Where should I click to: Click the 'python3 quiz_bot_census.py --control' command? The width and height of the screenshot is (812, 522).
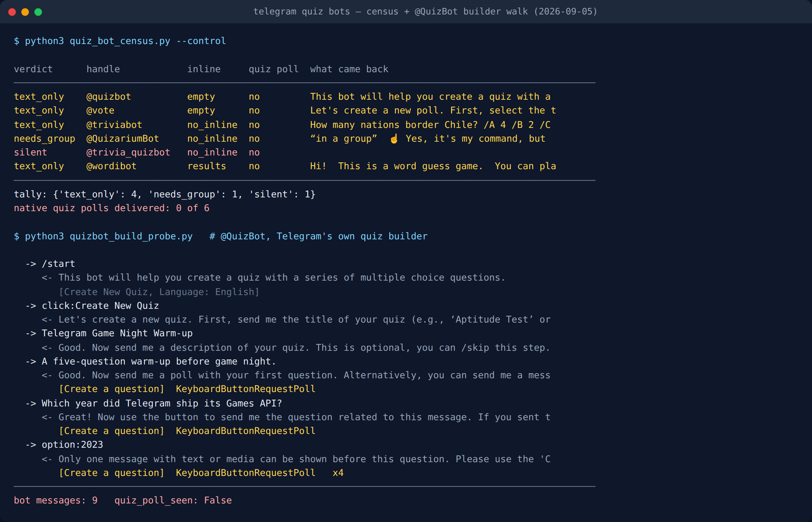[x=126, y=41]
